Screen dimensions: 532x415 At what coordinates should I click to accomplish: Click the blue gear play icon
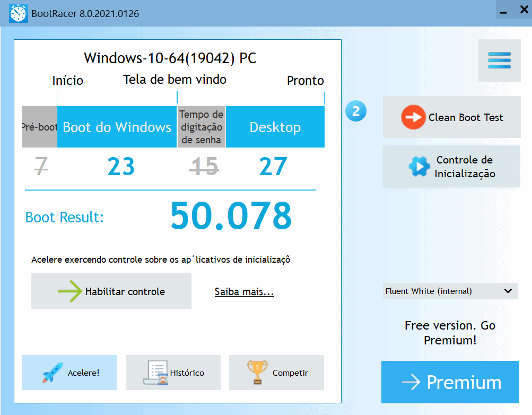[x=419, y=166]
